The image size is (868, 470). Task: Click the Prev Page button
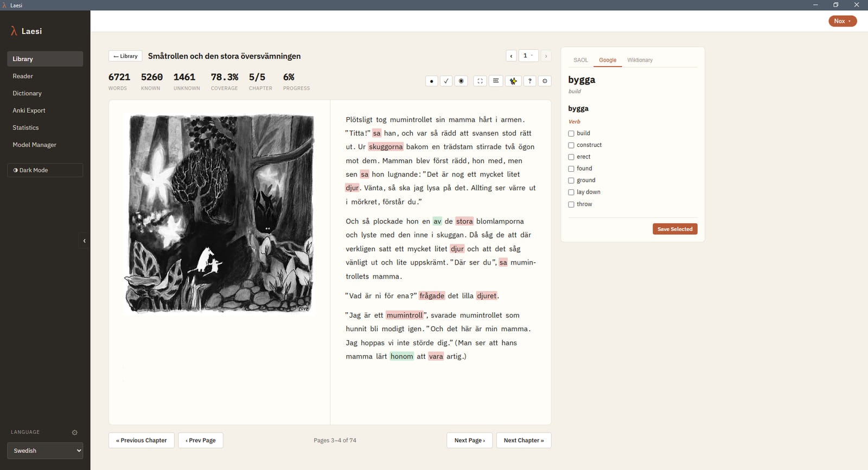[x=201, y=440]
